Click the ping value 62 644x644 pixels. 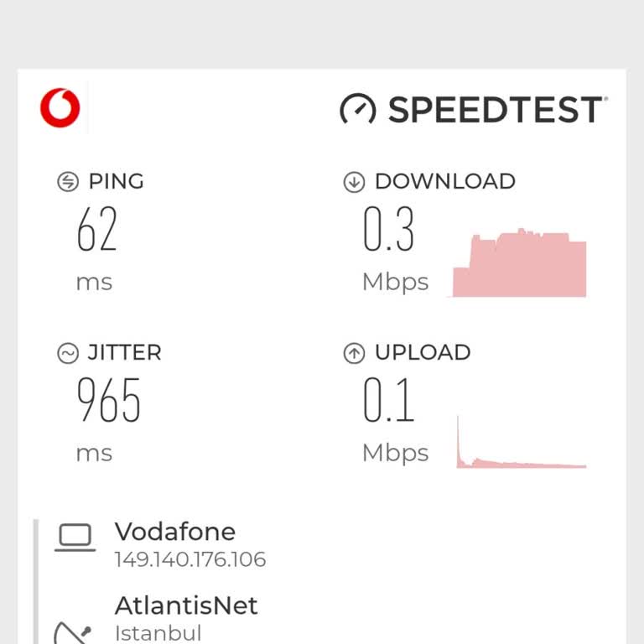[97, 230]
